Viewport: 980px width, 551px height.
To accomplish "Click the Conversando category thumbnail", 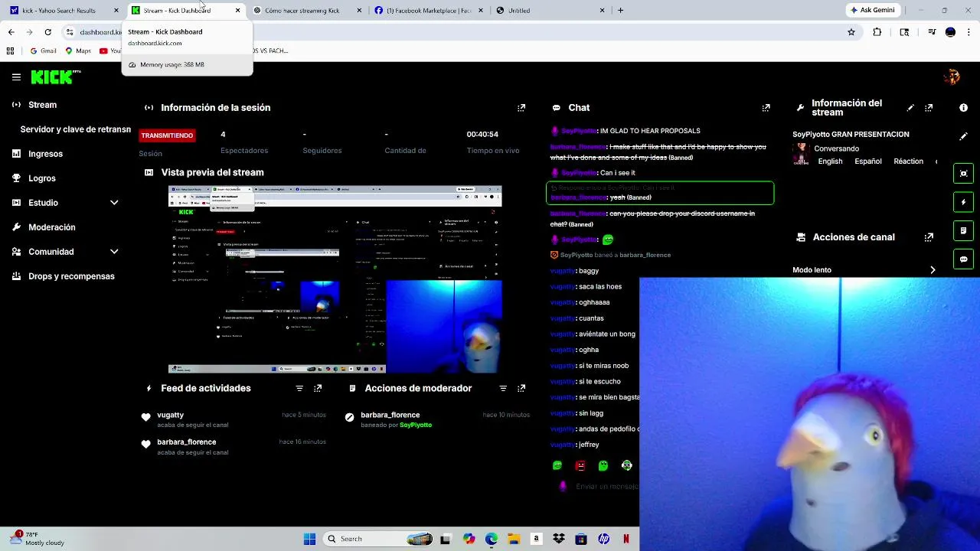I will [802, 154].
